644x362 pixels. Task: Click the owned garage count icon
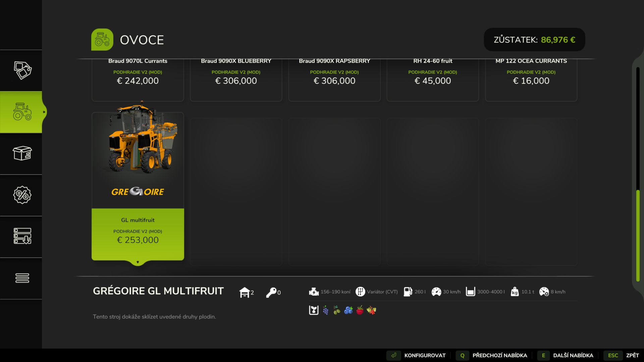245,292
